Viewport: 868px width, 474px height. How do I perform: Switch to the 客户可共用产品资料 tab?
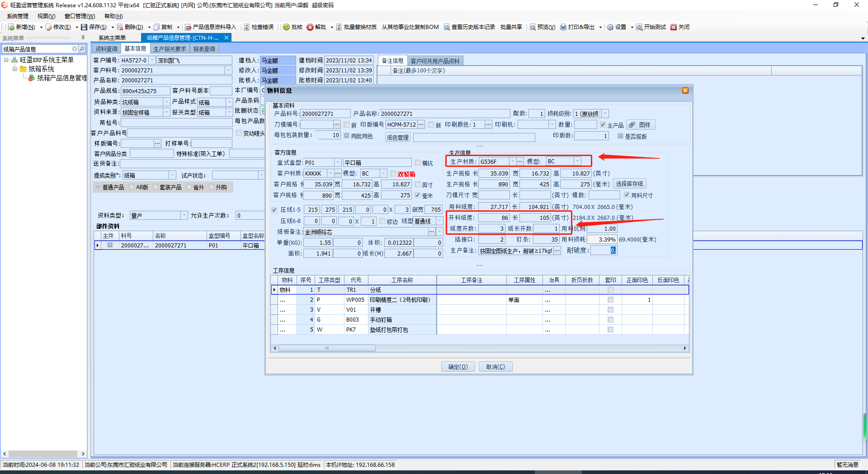pyautogui.click(x=435, y=61)
